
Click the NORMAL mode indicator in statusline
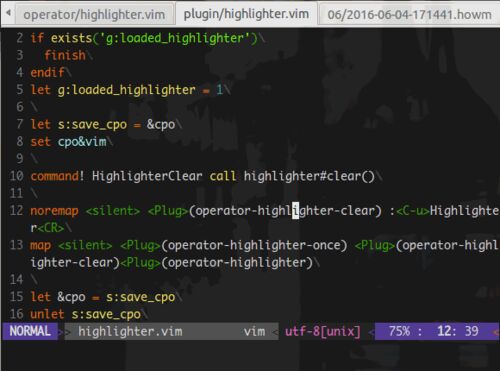pyautogui.click(x=30, y=331)
